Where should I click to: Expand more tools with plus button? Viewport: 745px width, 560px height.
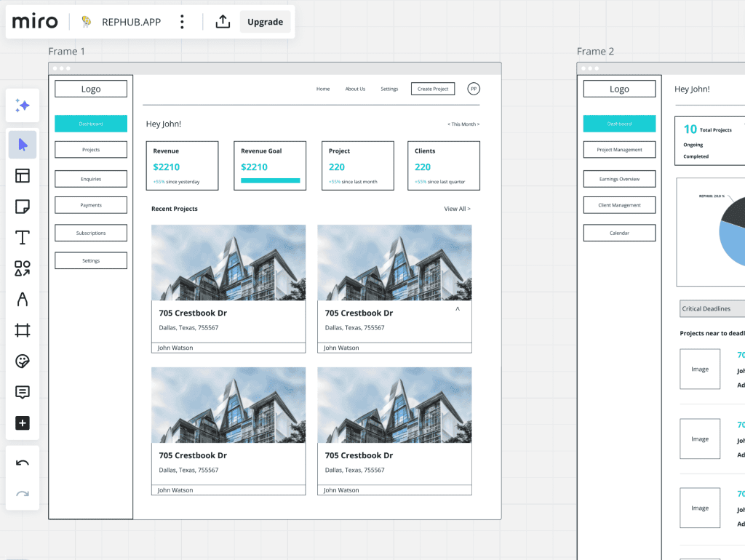click(x=23, y=423)
